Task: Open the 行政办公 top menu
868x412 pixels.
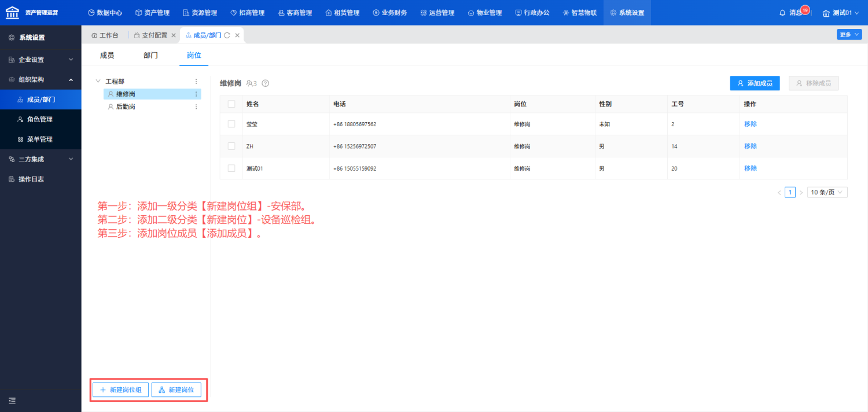Action: 532,13
